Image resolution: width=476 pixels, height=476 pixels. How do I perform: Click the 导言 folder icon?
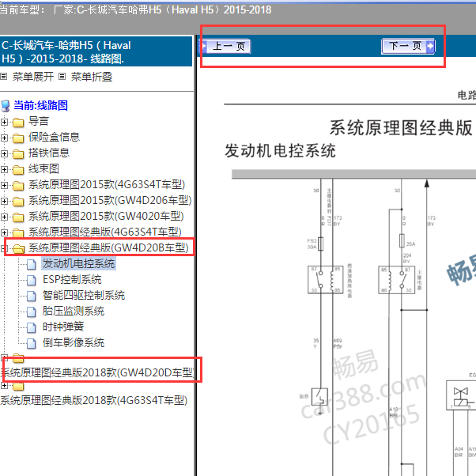[18, 123]
